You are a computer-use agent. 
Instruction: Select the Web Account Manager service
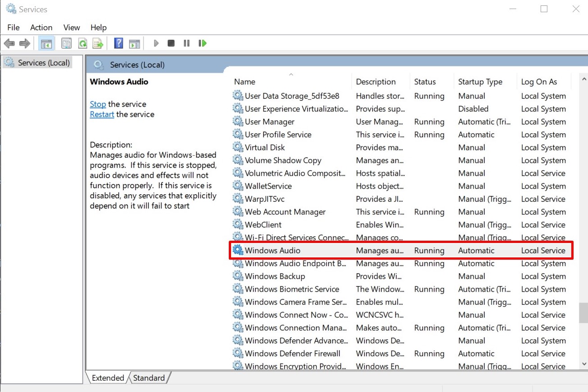pyautogui.click(x=402, y=212)
